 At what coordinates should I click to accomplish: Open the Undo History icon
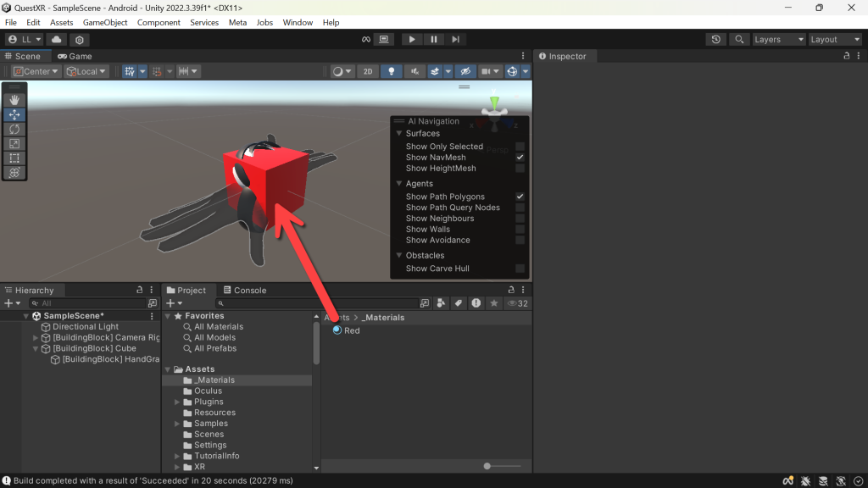pos(715,39)
